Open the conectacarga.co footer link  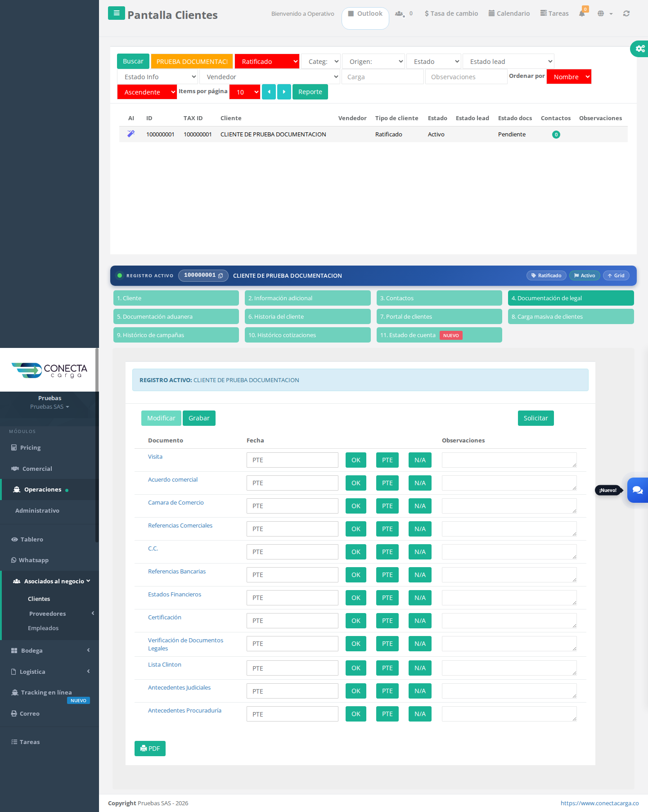coord(599,803)
